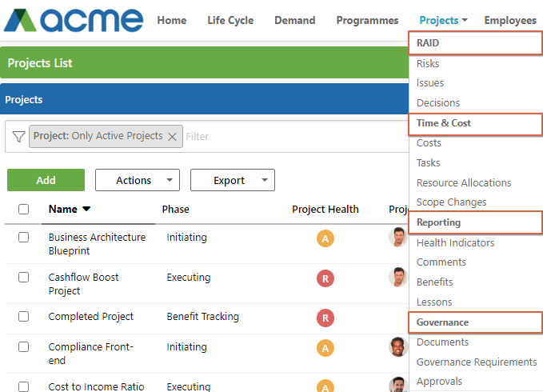Select Risks from Projects menu
The height and width of the screenshot is (392, 543).
(x=428, y=64)
